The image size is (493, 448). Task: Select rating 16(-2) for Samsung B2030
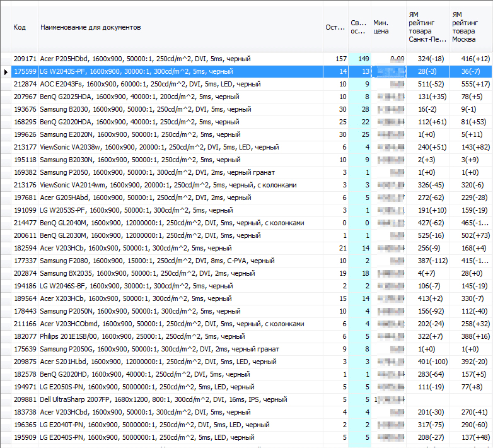[428, 109]
